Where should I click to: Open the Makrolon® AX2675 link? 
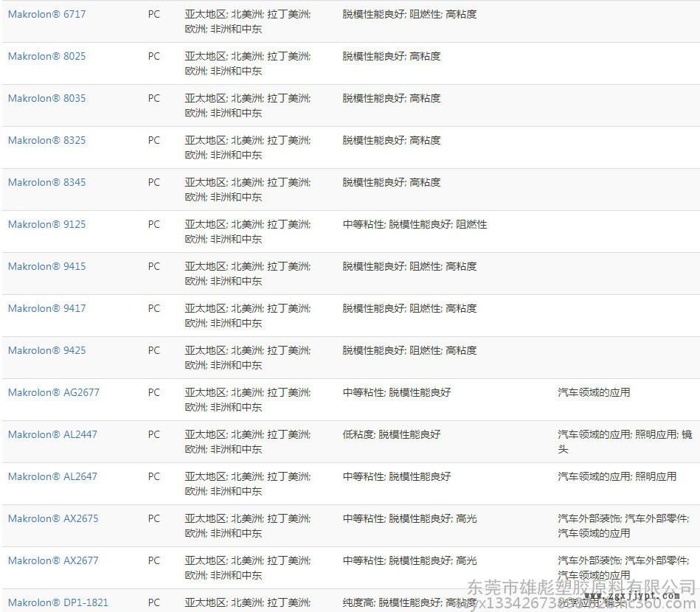[x=52, y=518]
